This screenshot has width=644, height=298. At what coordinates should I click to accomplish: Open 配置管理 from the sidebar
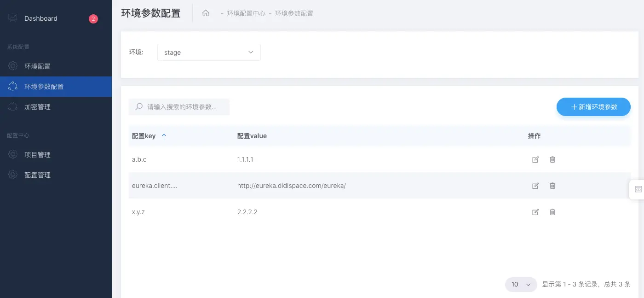click(37, 175)
